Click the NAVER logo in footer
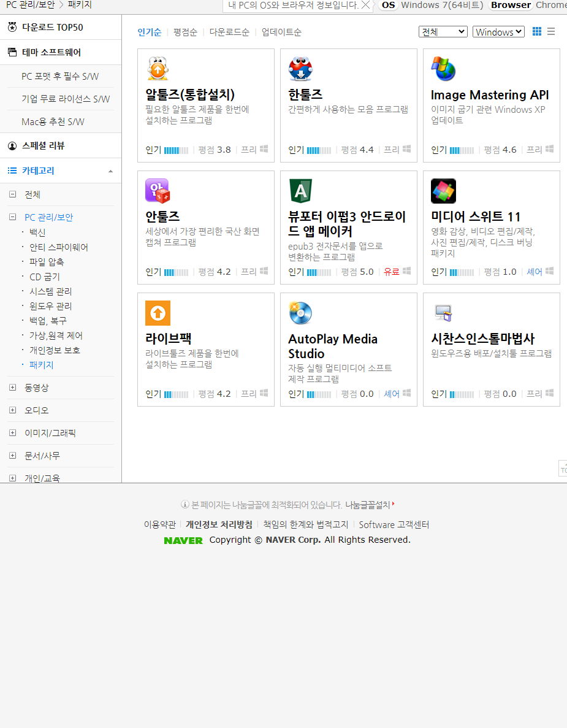 183,540
